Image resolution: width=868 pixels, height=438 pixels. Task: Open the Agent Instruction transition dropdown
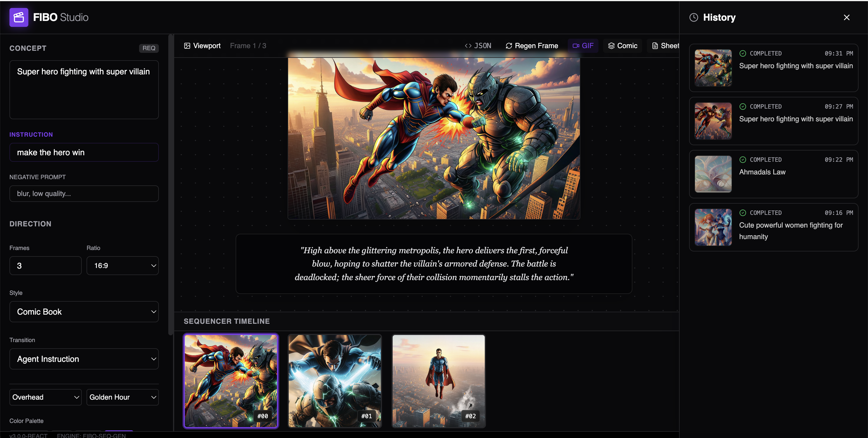[84, 359]
